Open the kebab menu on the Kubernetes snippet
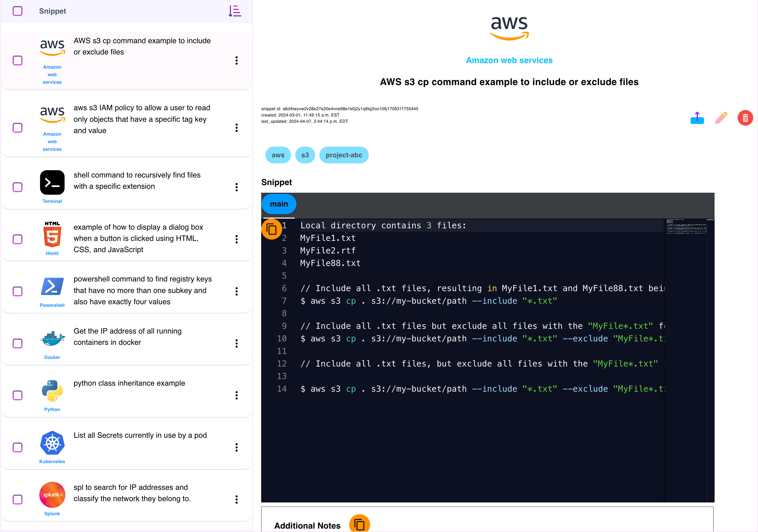The image size is (758, 532). tap(237, 447)
